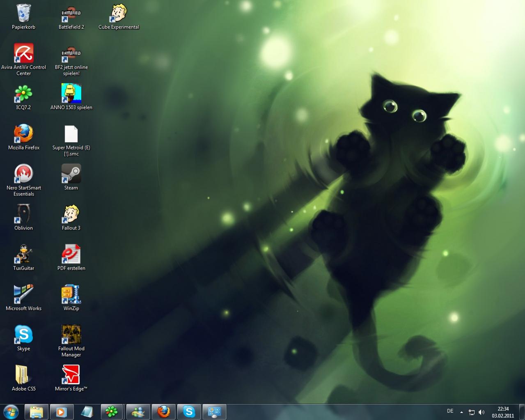The height and width of the screenshot is (420, 525).
Task: Select the PDF erstellen desktop shortcut
Action: (71, 258)
